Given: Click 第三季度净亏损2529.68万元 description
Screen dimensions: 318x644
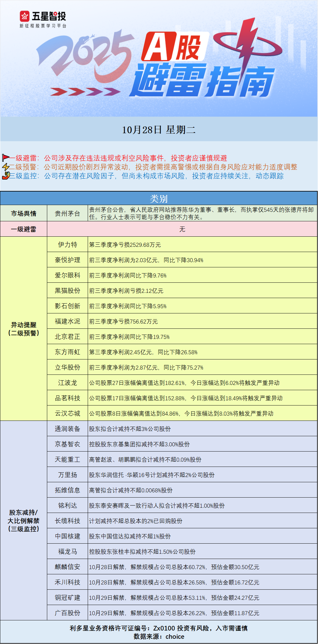Looking at the screenshot, I should coord(125,245).
